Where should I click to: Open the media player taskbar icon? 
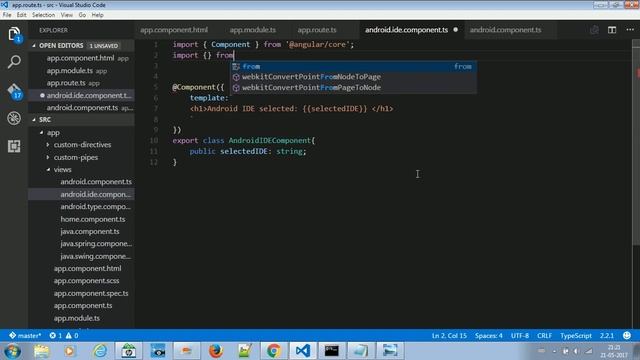(70, 351)
